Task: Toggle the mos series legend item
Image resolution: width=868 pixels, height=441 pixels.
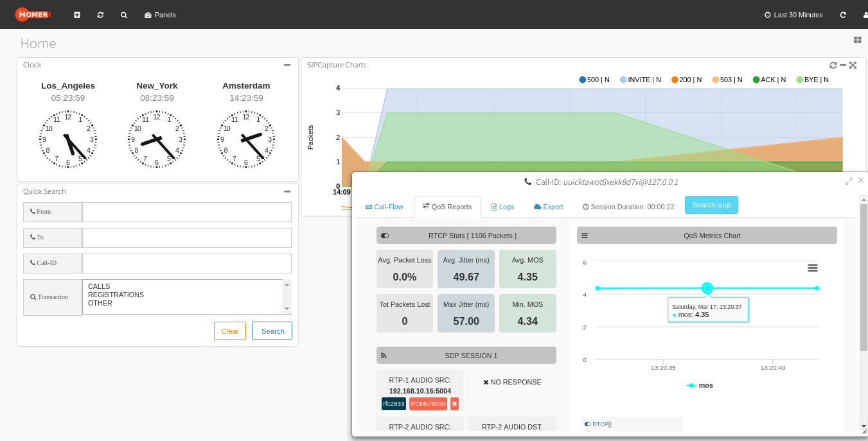Action: (x=700, y=385)
